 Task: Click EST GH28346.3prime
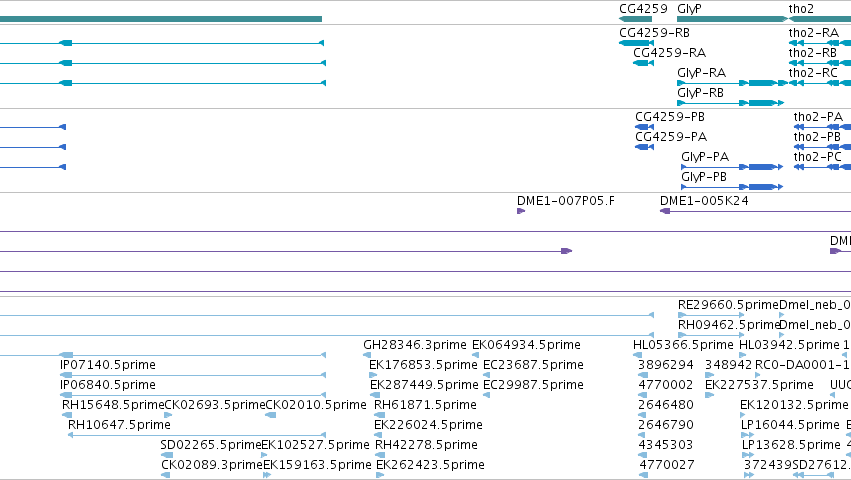pos(415,345)
